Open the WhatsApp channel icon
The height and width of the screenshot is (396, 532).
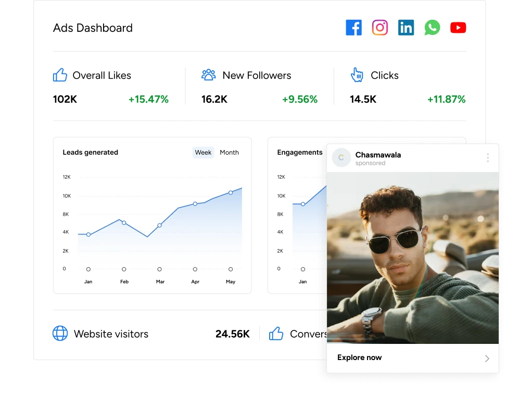432,28
